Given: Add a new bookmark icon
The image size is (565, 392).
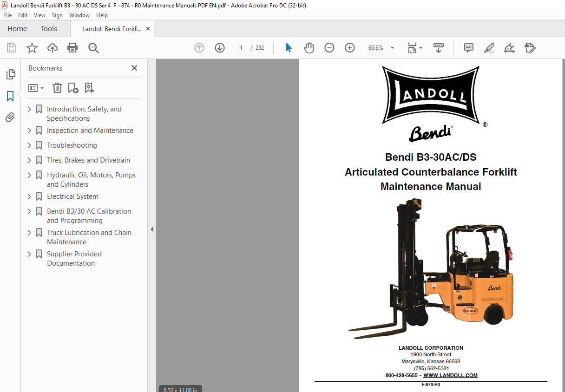Looking at the screenshot, I should point(73,88).
